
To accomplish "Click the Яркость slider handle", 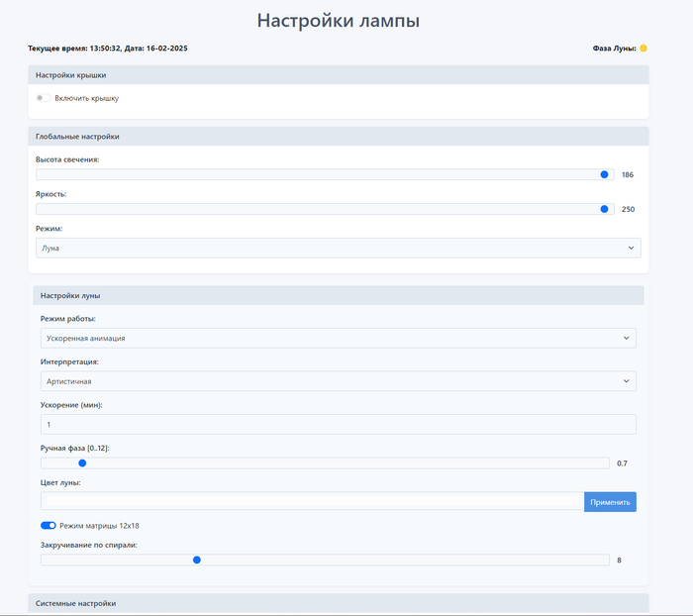I will pos(605,209).
